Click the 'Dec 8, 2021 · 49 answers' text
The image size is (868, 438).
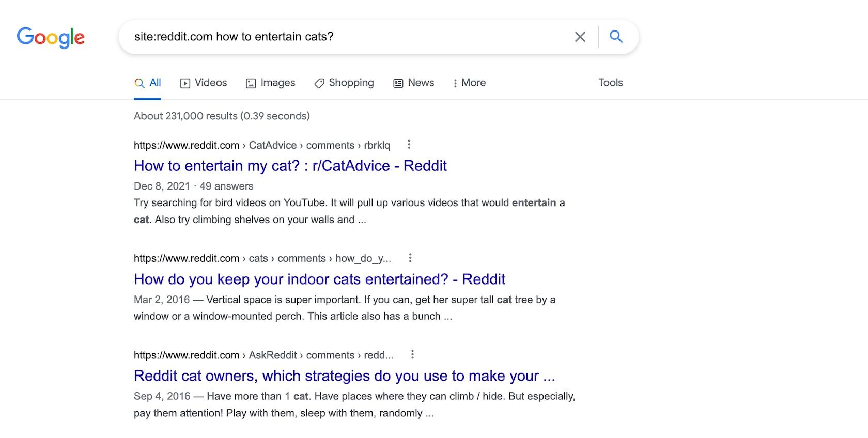tap(194, 186)
